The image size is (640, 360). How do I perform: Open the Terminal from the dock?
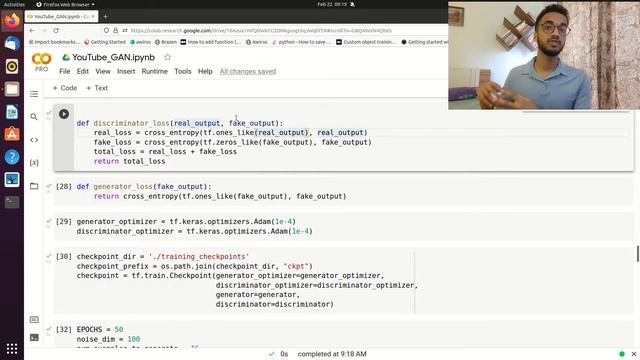pyautogui.click(x=12, y=202)
